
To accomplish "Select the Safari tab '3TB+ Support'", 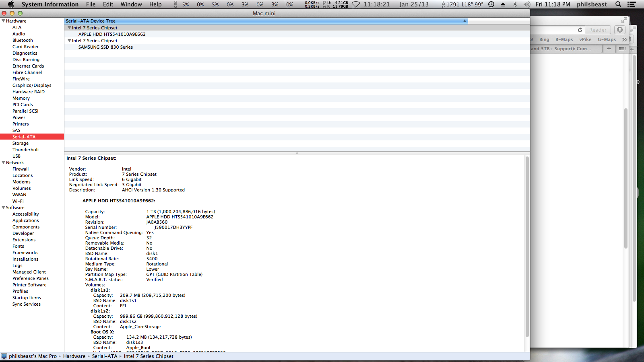I will (x=566, y=49).
